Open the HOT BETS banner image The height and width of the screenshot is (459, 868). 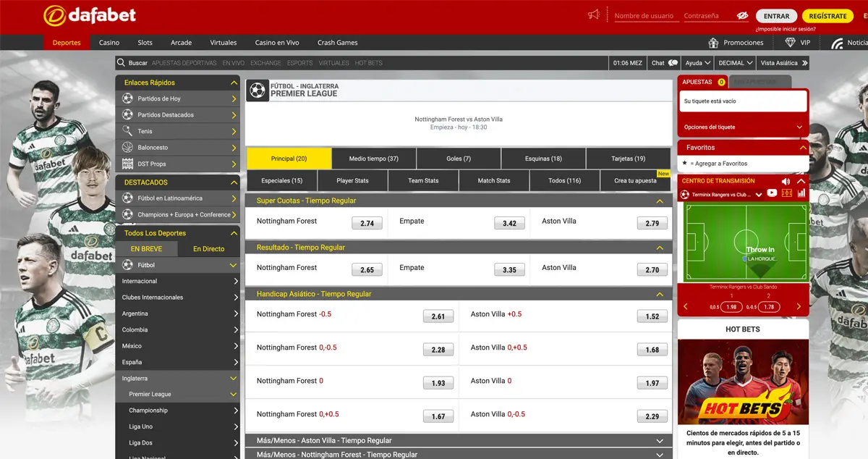pos(743,381)
